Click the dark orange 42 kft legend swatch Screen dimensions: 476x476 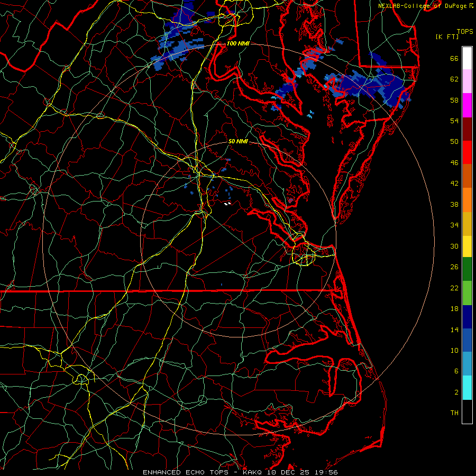467,176
